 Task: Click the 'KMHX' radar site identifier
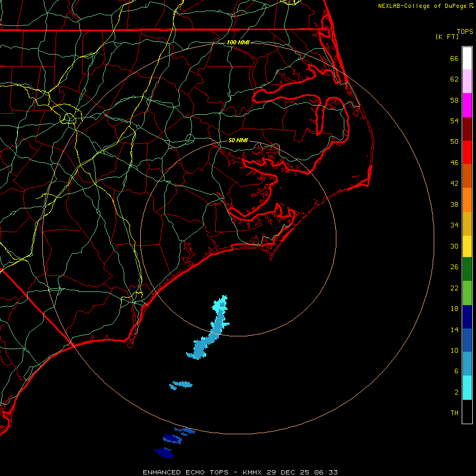(253, 472)
